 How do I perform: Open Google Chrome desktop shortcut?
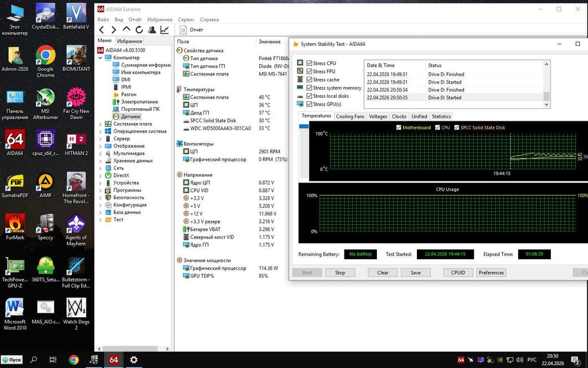coord(45,61)
